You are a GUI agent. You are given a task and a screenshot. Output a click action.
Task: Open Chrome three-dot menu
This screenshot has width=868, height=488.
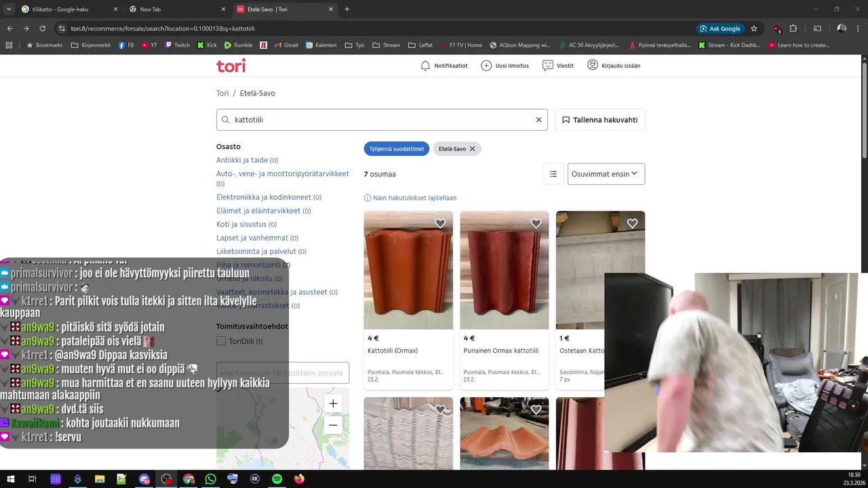859,28
